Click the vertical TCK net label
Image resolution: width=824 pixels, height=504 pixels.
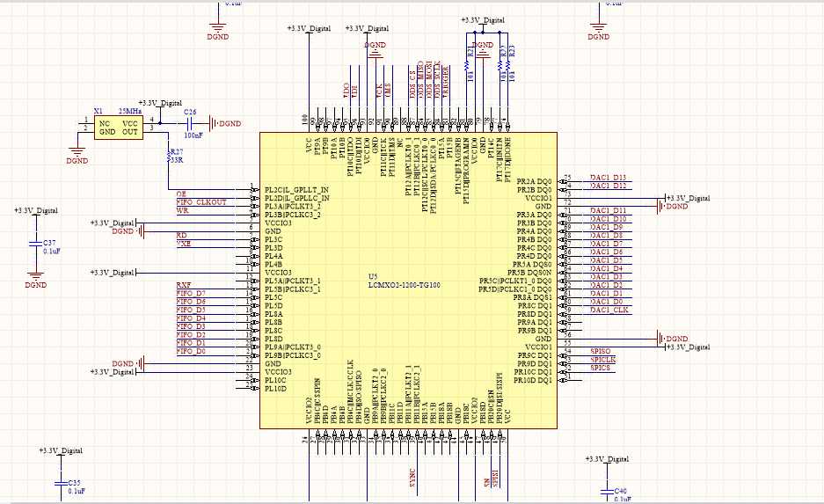coord(379,91)
